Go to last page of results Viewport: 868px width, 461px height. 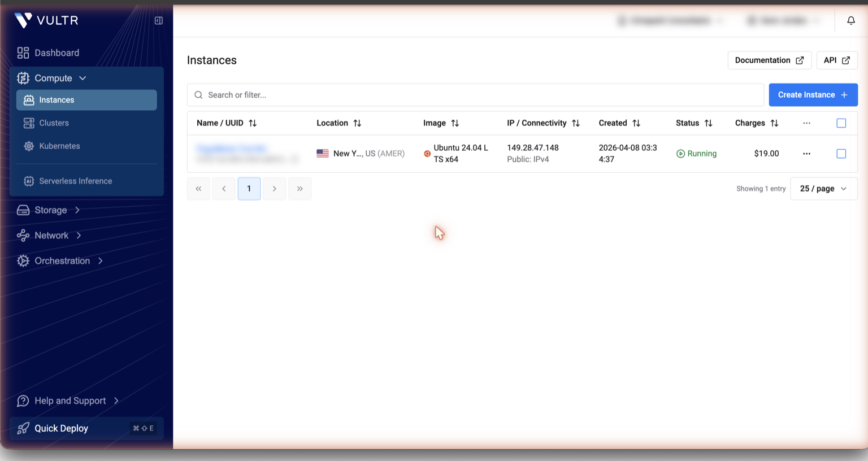click(x=300, y=189)
